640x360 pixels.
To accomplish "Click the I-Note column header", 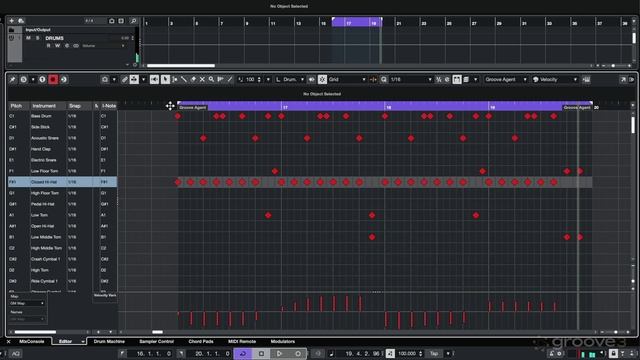I will pyautogui.click(x=109, y=106).
